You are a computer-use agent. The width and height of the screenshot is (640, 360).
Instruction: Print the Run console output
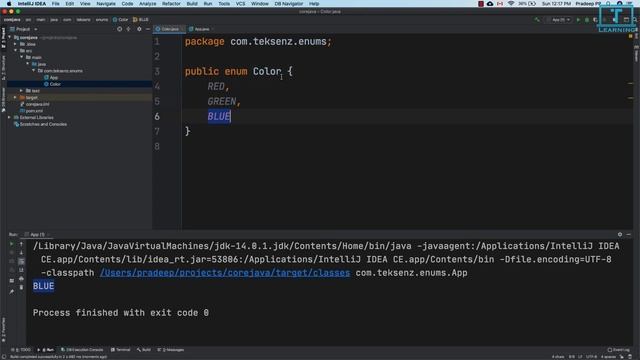(x=21, y=278)
